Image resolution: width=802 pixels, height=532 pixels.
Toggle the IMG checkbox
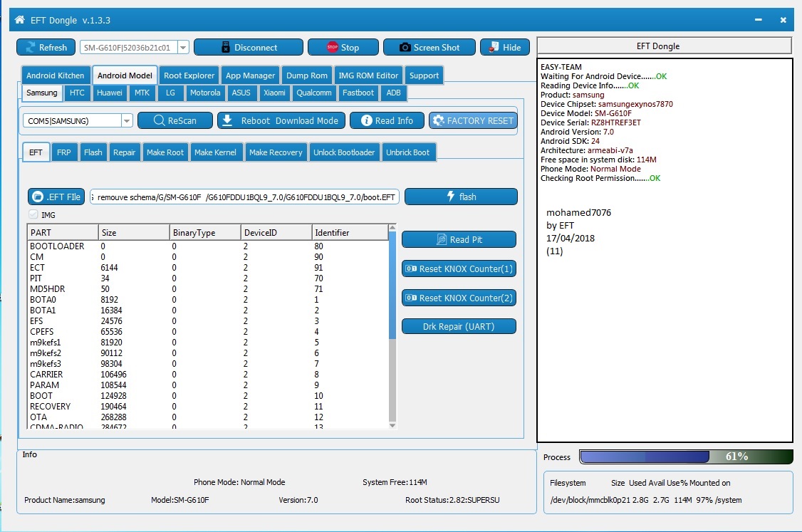tap(33, 214)
